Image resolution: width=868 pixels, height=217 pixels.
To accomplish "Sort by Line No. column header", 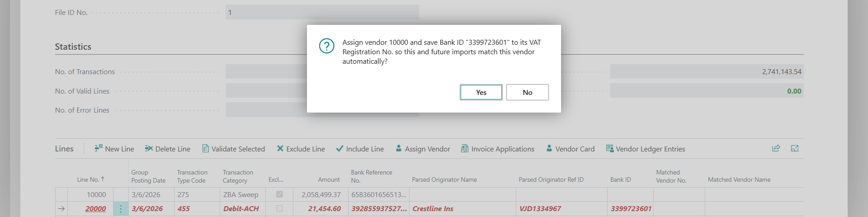I will tap(90, 179).
